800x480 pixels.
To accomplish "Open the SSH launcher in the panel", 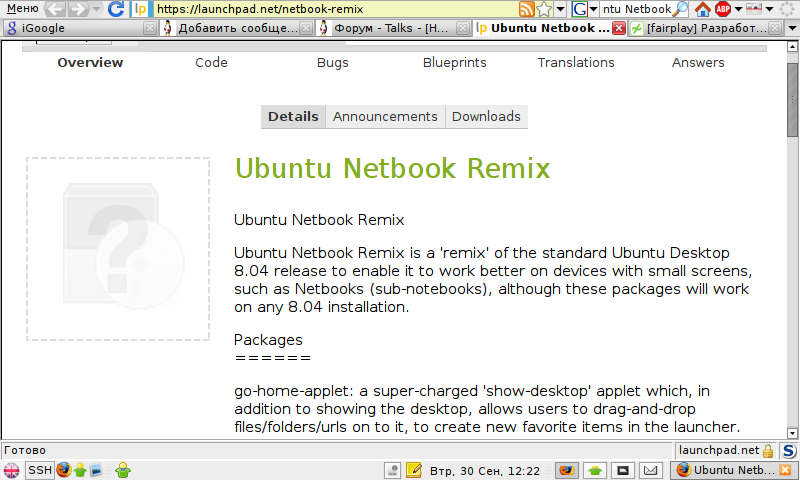I will pos(39,470).
